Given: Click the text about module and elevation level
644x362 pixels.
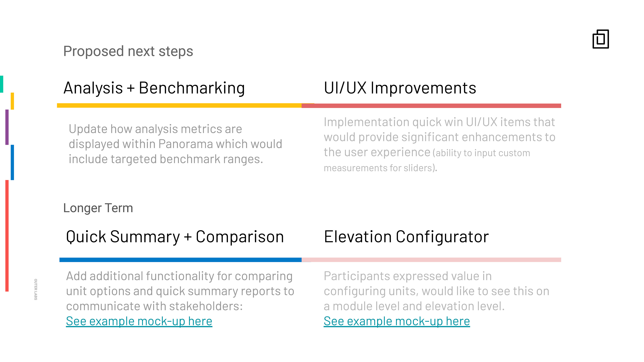Looking at the screenshot, I should point(436,291).
